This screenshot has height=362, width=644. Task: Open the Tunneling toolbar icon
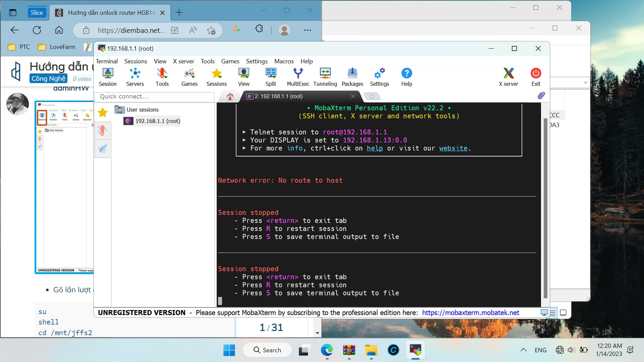point(325,77)
